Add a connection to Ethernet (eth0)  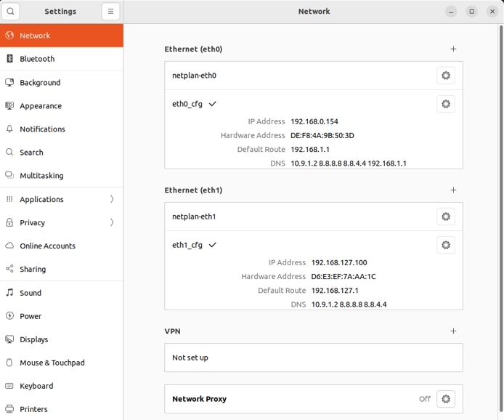point(453,49)
